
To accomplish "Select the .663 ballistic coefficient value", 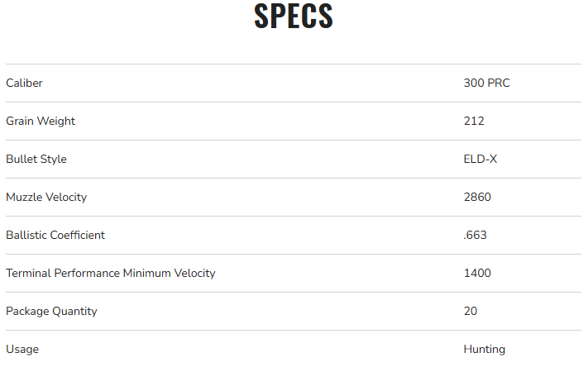I will 476,235.
